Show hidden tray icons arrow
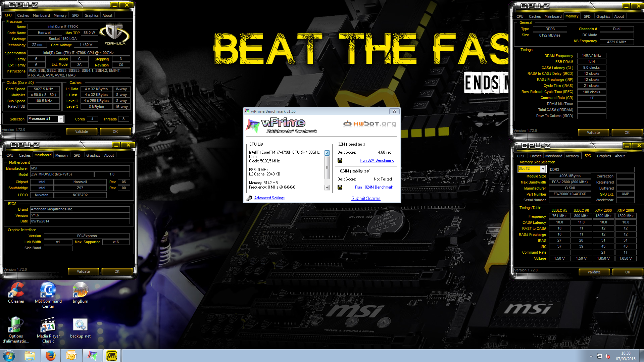The image size is (644, 362). tap(591, 356)
